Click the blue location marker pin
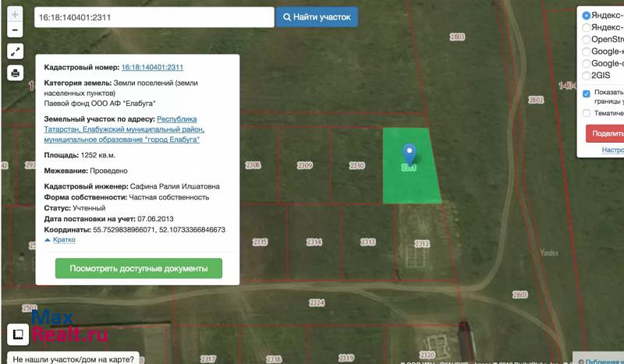This screenshot has height=364, width=624. (409, 154)
